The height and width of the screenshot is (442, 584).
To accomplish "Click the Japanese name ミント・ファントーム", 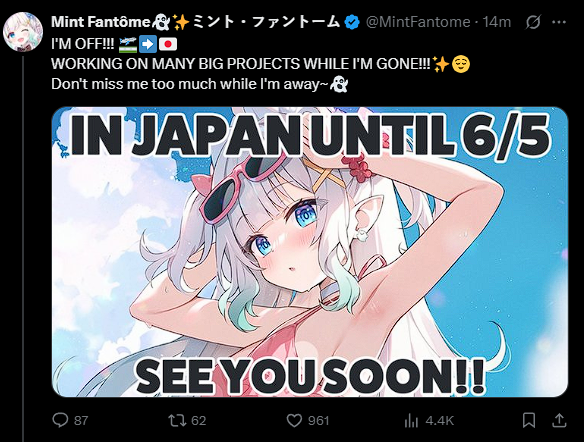I will coord(267,22).
